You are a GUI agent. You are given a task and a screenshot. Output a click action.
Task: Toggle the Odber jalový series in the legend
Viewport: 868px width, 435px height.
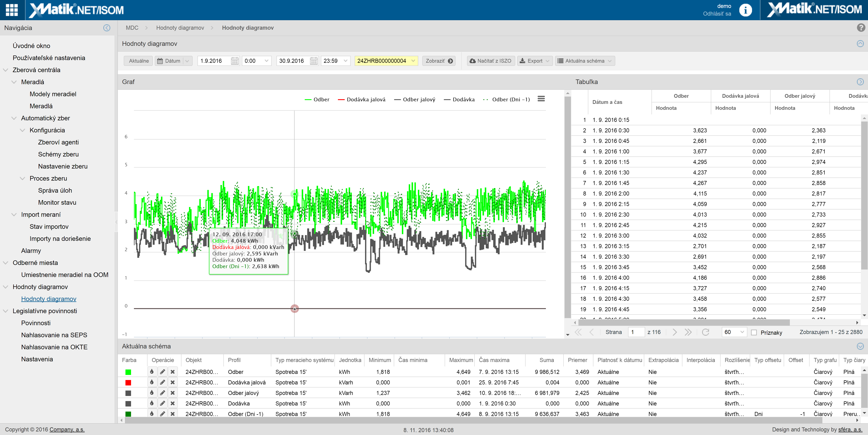pyautogui.click(x=415, y=99)
